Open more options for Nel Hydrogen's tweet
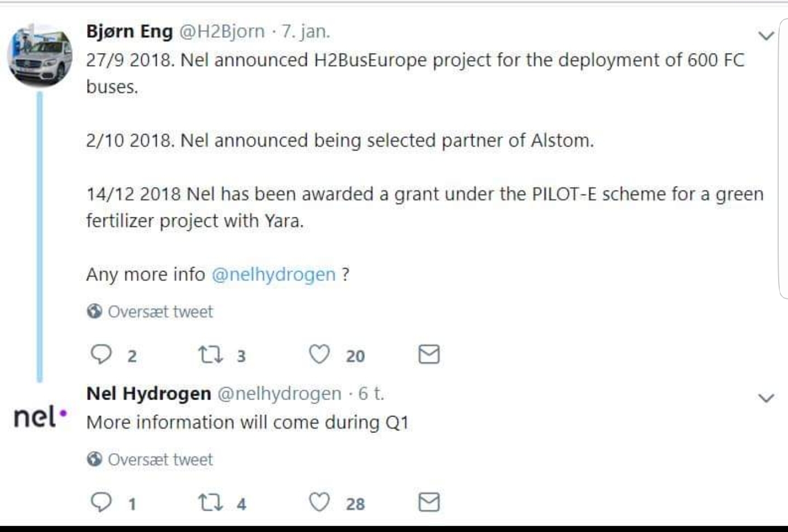This screenshot has height=532, width=788. (766, 398)
